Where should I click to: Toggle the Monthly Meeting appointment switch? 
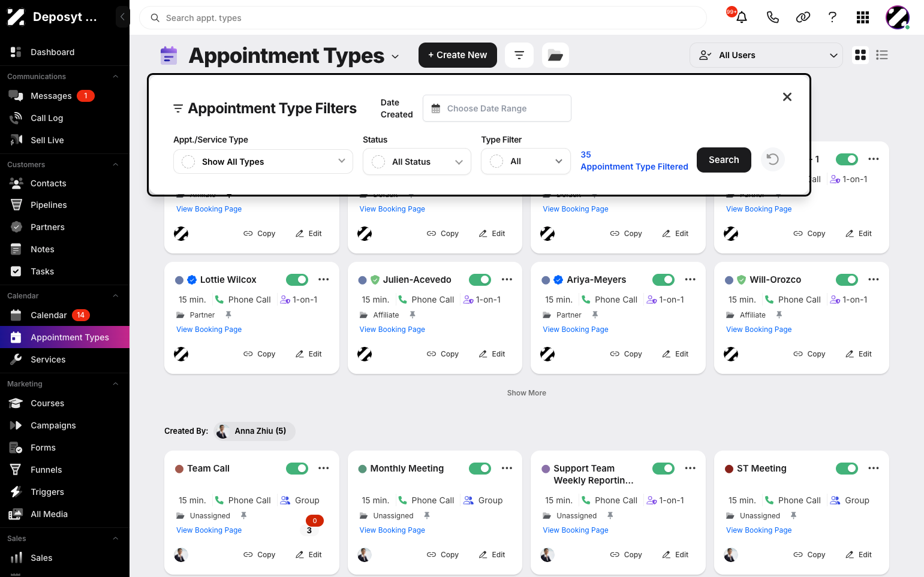point(480,469)
